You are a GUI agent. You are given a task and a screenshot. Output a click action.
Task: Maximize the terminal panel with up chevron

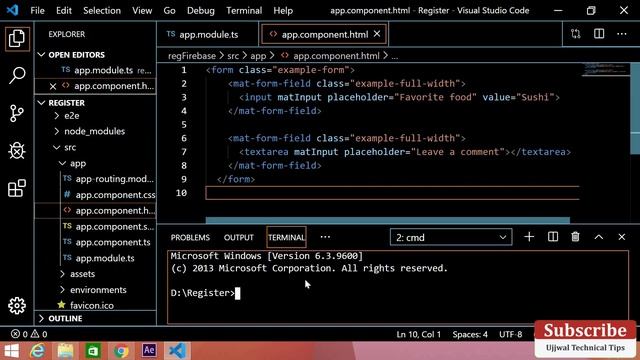pos(598,237)
